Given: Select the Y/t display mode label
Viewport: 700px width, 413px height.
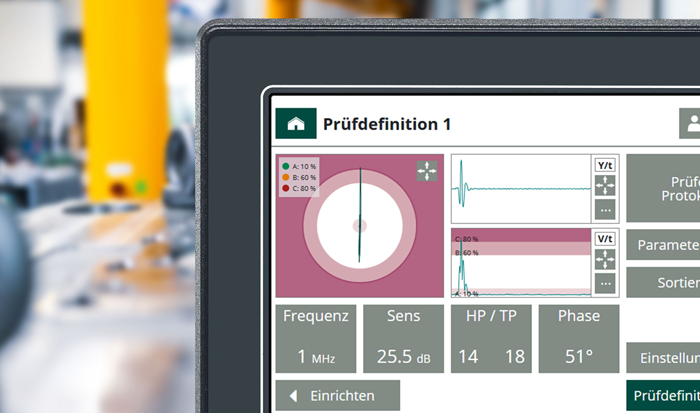Looking at the screenshot, I should (x=605, y=165).
